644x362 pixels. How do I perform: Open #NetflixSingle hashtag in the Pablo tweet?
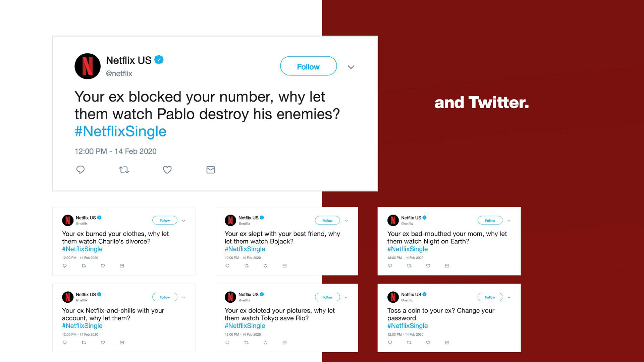pos(120,131)
